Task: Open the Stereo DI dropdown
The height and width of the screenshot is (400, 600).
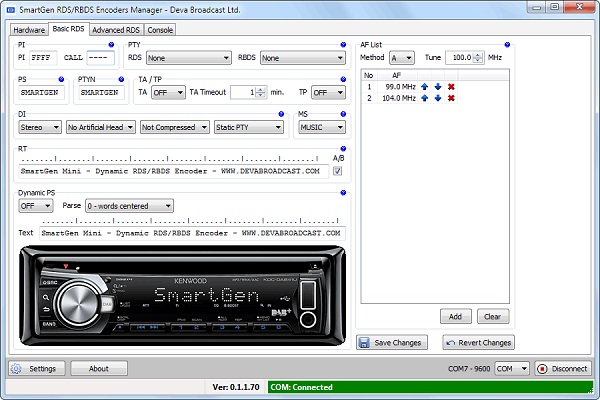Action: (40, 127)
